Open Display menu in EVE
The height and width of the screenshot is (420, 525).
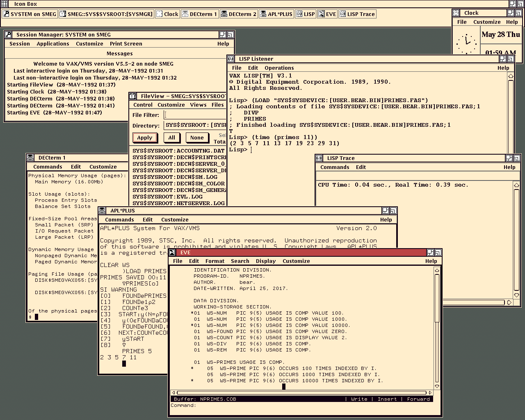tap(266, 261)
